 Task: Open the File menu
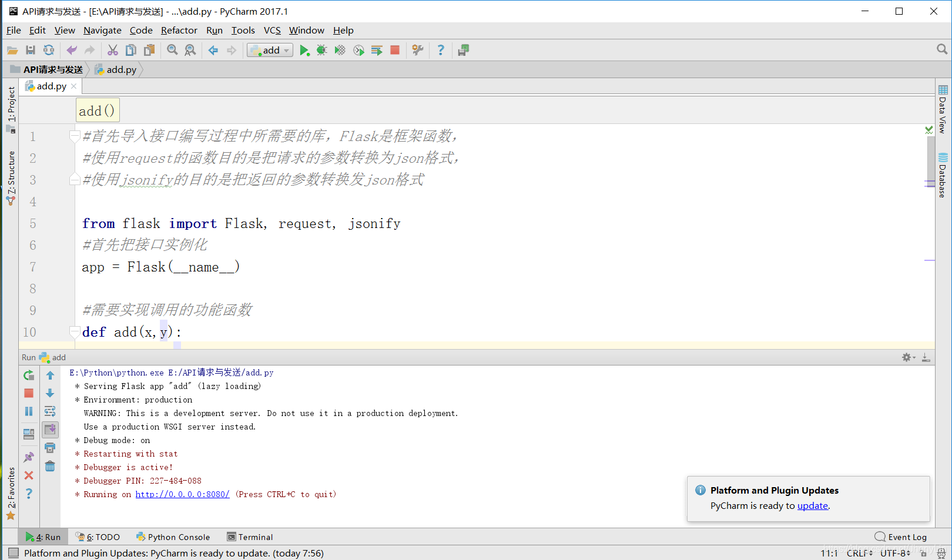(14, 31)
